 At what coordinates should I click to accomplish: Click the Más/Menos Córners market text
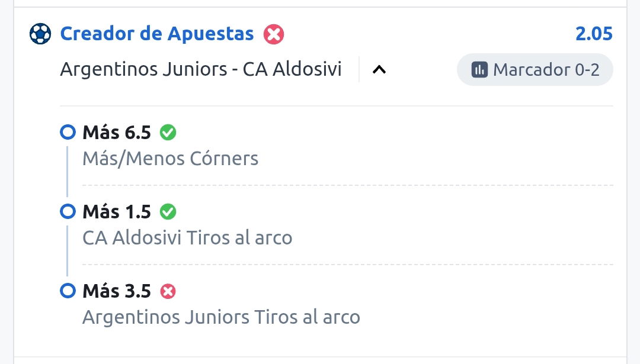coord(170,159)
